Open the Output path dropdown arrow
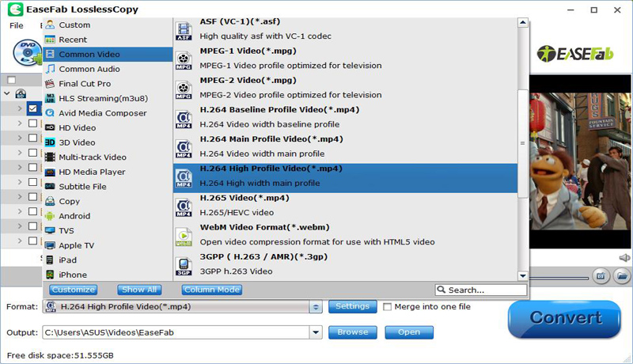633x364 pixels. tap(316, 333)
